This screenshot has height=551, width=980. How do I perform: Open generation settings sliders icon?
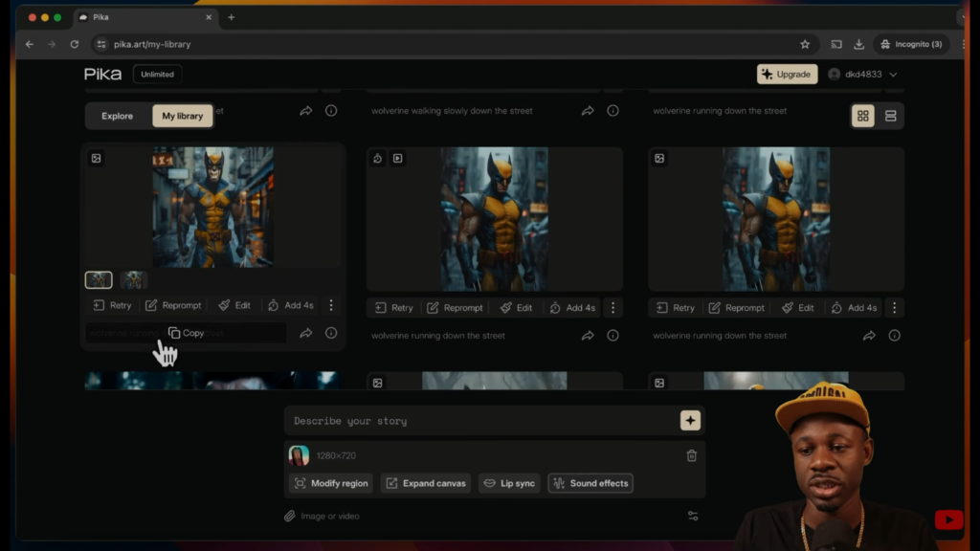[x=693, y=516]
